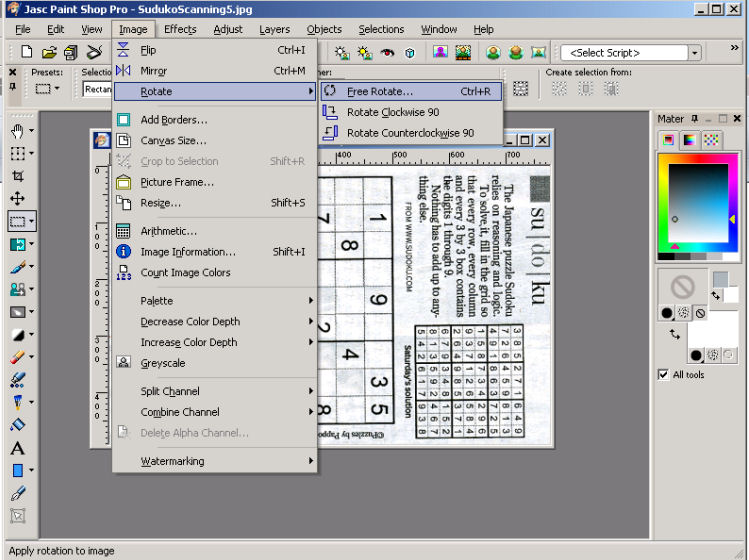
Task: Create a new image with New icon
Action: (26, 52)
